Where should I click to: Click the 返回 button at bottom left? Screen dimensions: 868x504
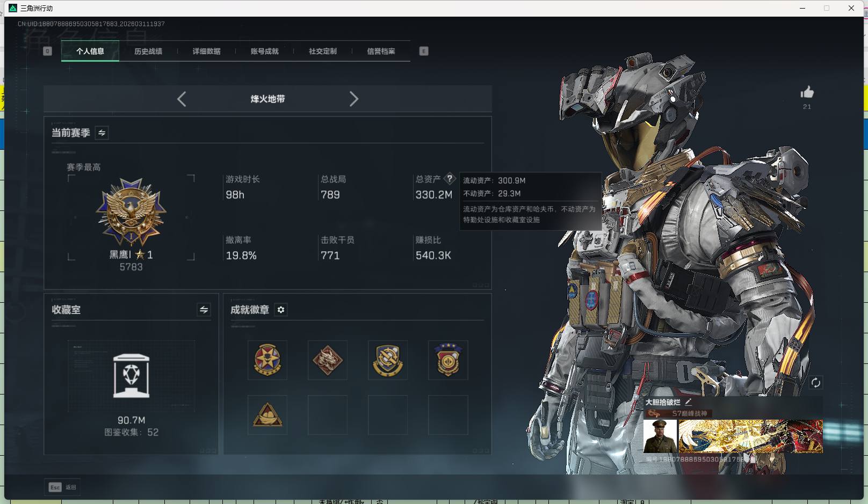point(63,487)
